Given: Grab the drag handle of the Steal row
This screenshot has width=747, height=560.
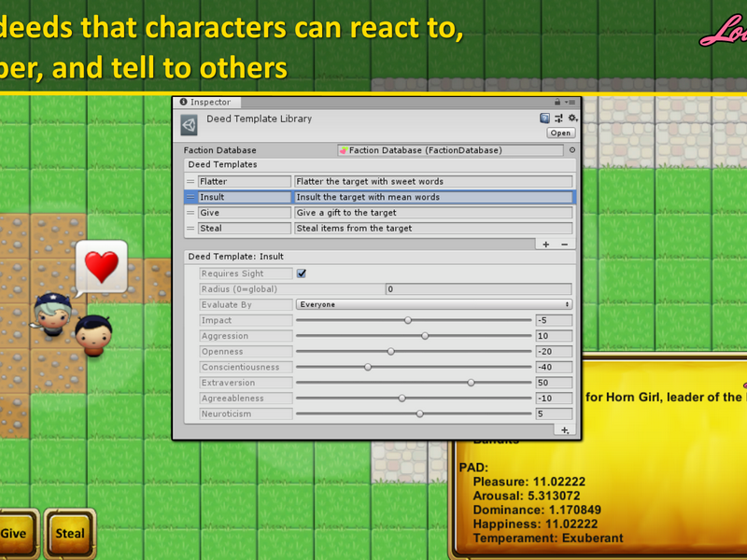Looking at the screenshot, I should (190, 228).
